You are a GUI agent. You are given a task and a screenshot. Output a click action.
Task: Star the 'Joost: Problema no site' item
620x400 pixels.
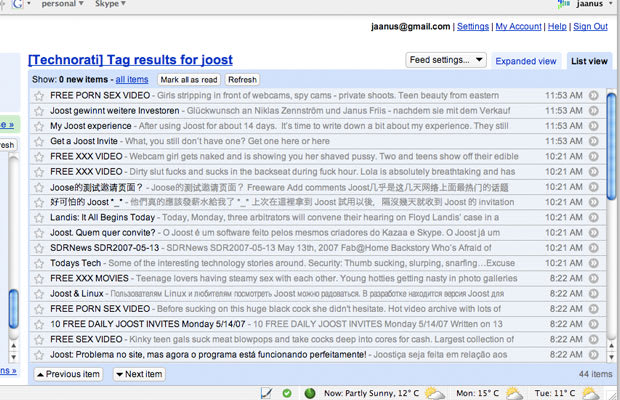[x=39, y=355]
